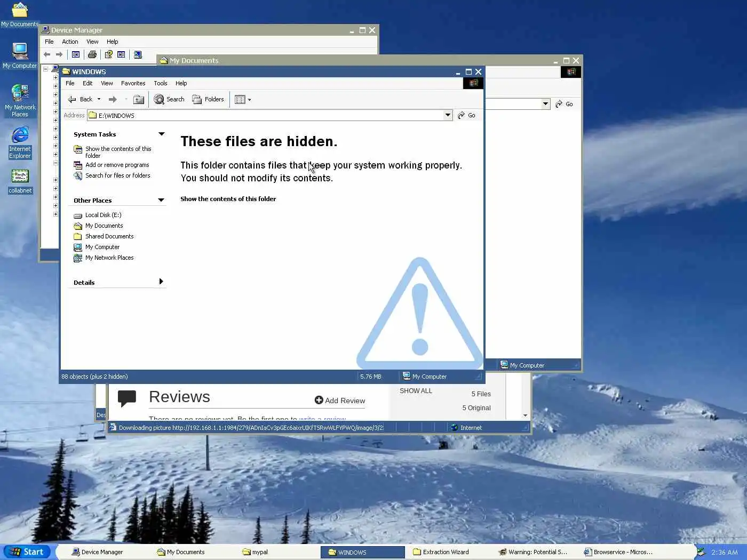
Task: Click the Add Review button
Action: pos(340,401)
